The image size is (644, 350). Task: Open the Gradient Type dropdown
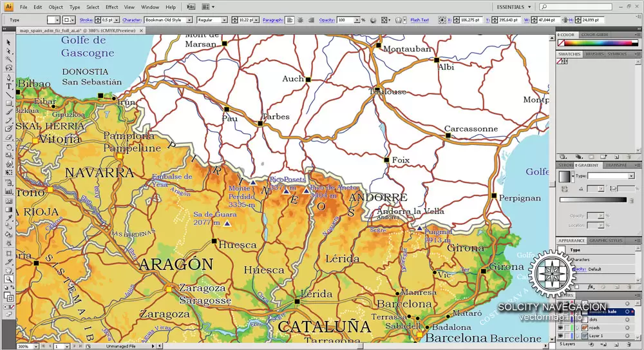click(631, 175)
